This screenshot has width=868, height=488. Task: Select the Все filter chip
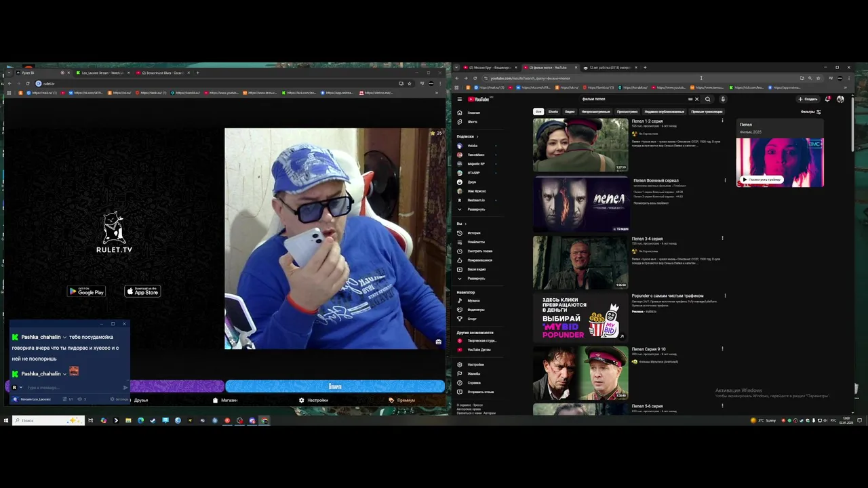(x=538, y=112)
